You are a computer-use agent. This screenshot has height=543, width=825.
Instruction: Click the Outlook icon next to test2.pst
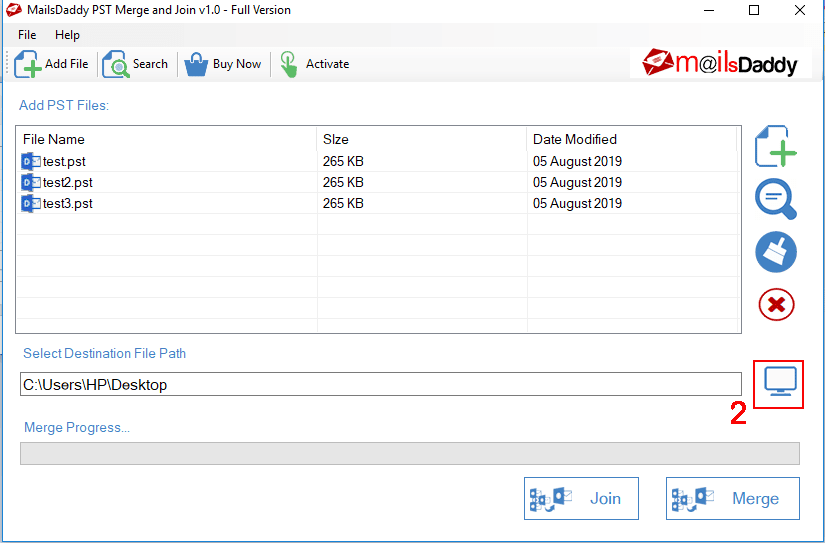(31, 182)
